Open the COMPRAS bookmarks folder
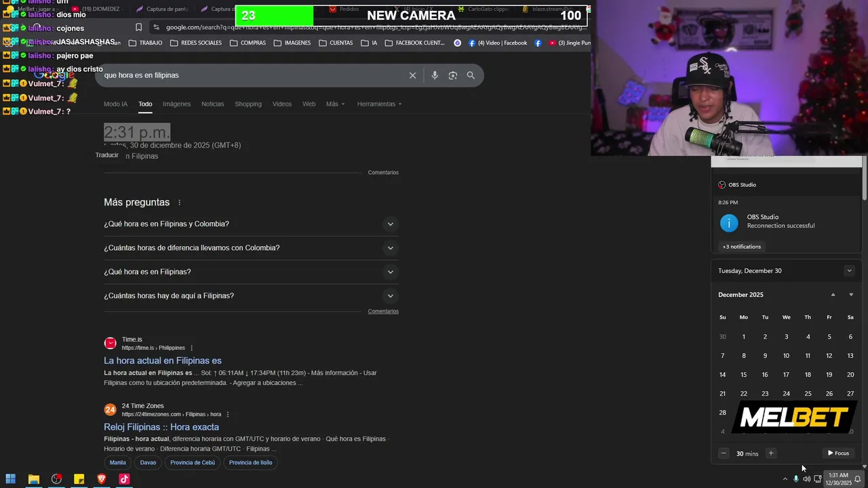The height and width of the screenshot is (488, 868). (x=248, y=43)
